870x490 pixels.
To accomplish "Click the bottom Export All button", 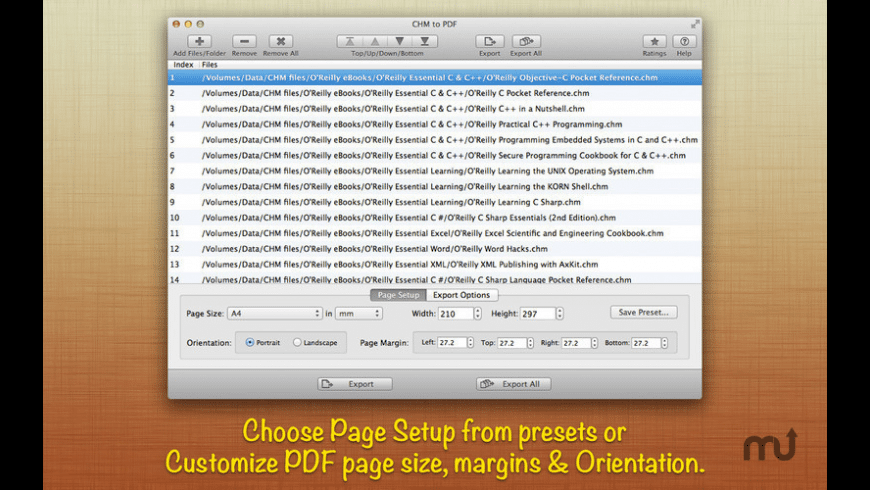I will [x=513, y=384].
